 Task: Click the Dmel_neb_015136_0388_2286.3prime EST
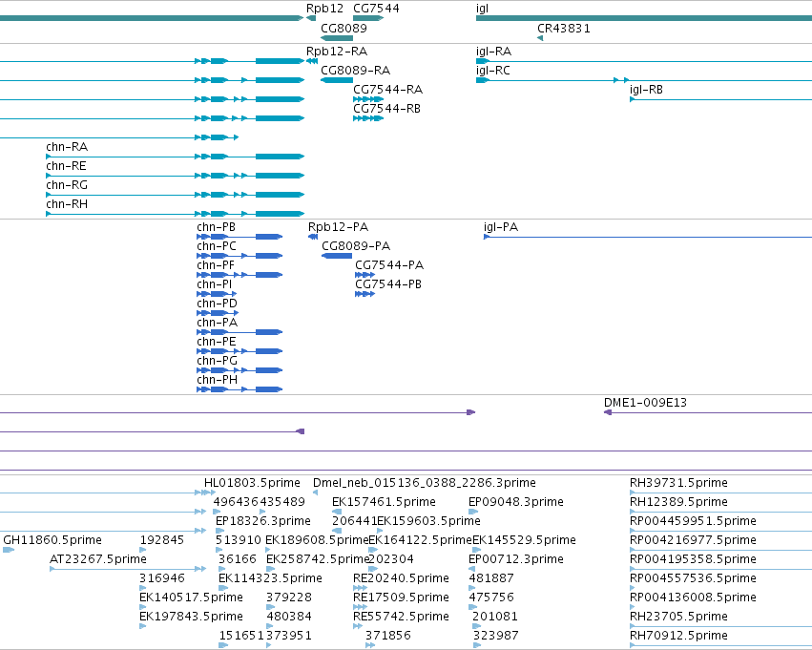(316, 493)
